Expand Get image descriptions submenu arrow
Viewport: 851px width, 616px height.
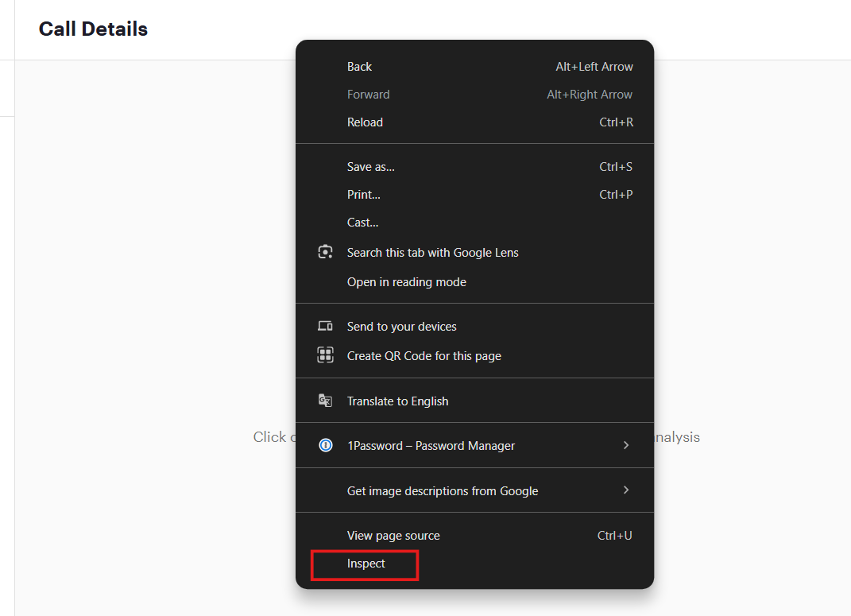tap(626, 490)
